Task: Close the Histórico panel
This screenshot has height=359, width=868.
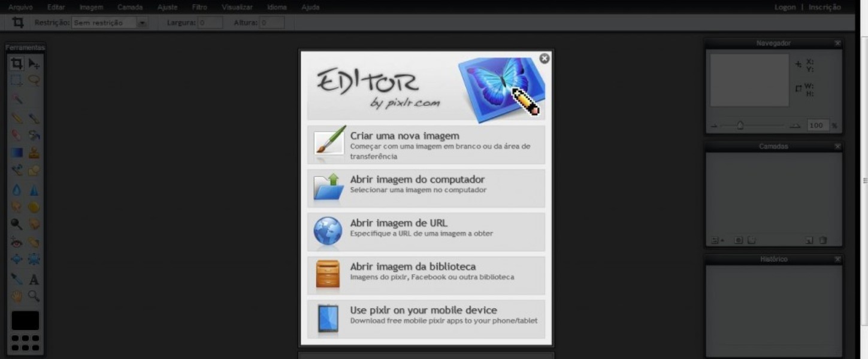Action: coord(837,259)
